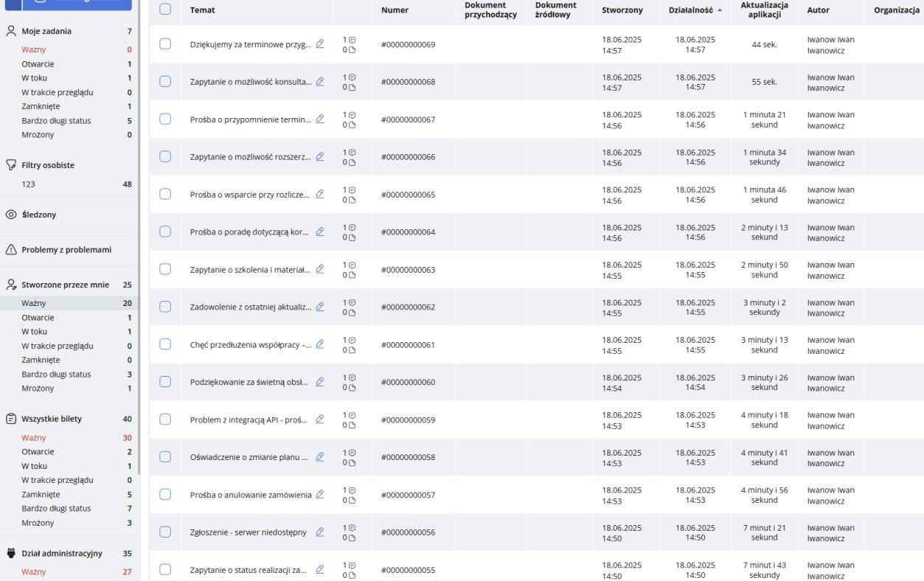Open ticket number #00000000056
The width and height of the screenshot is (924, 581).
(x=408, y=532)
